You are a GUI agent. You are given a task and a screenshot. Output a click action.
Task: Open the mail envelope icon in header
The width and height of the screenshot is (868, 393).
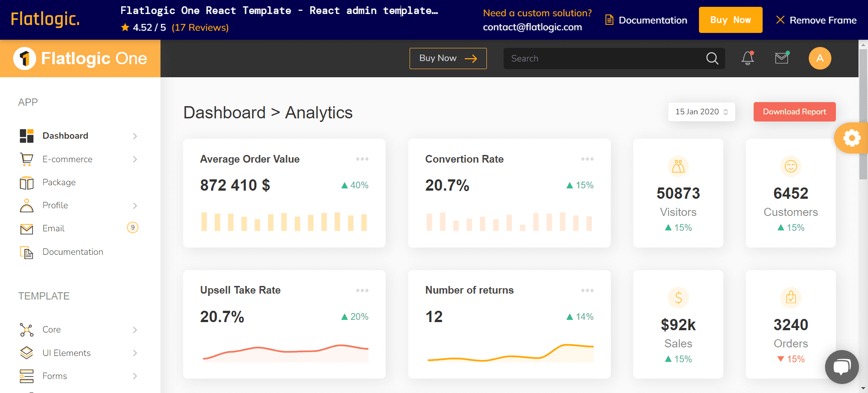point(782,58)
